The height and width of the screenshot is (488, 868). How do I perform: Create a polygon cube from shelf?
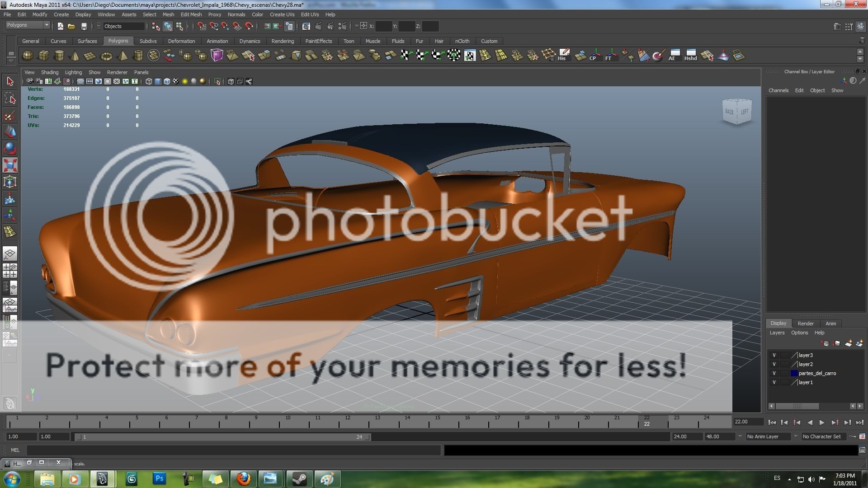(43, 56)
